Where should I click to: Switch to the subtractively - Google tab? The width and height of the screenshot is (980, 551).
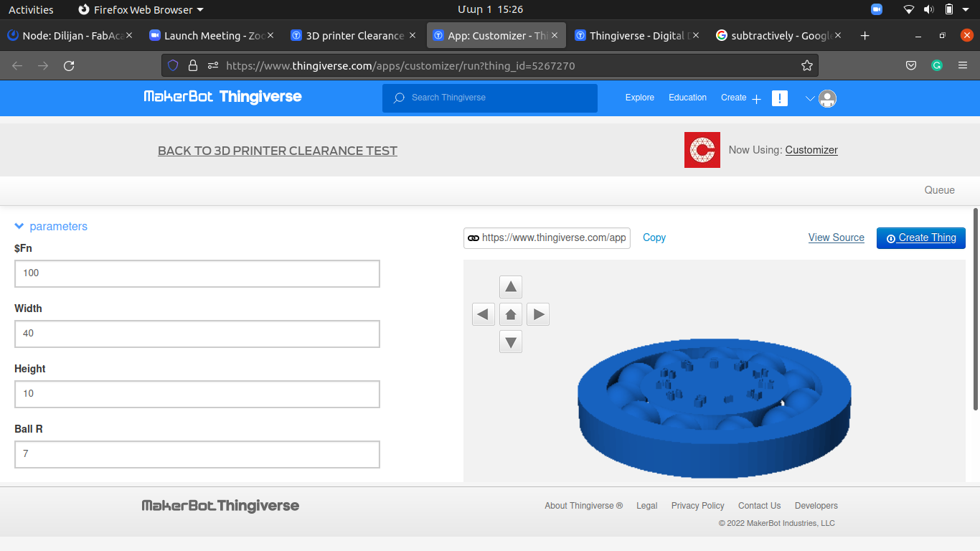[x=779, y=35]
